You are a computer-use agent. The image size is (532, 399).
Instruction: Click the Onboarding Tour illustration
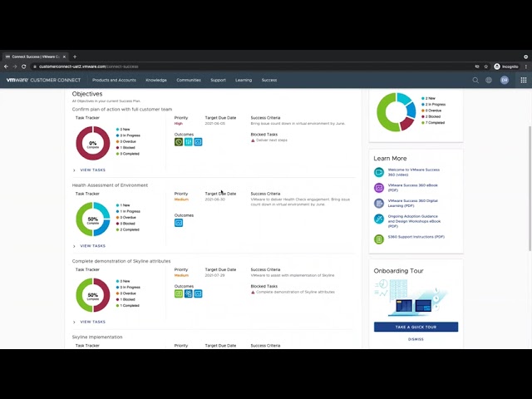[411, 298]
